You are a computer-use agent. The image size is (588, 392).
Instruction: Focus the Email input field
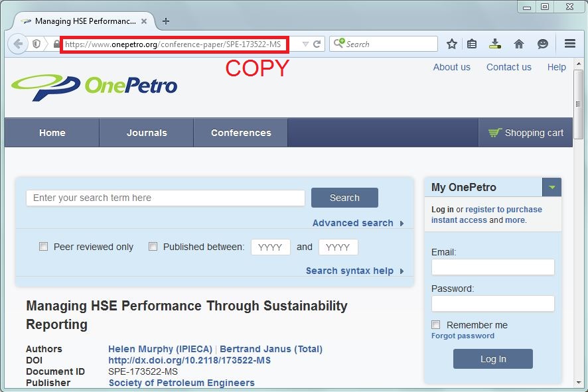[x=492, y=267]
